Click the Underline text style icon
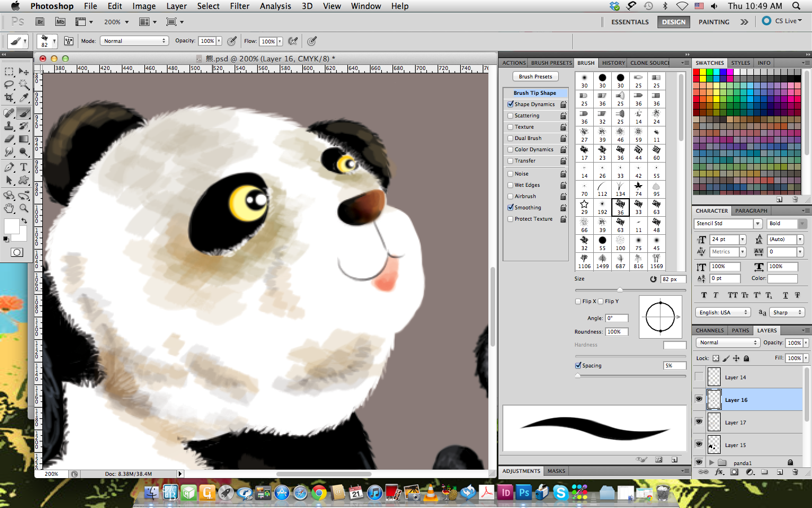The image size is (812, 508). [x=785, y=295]
